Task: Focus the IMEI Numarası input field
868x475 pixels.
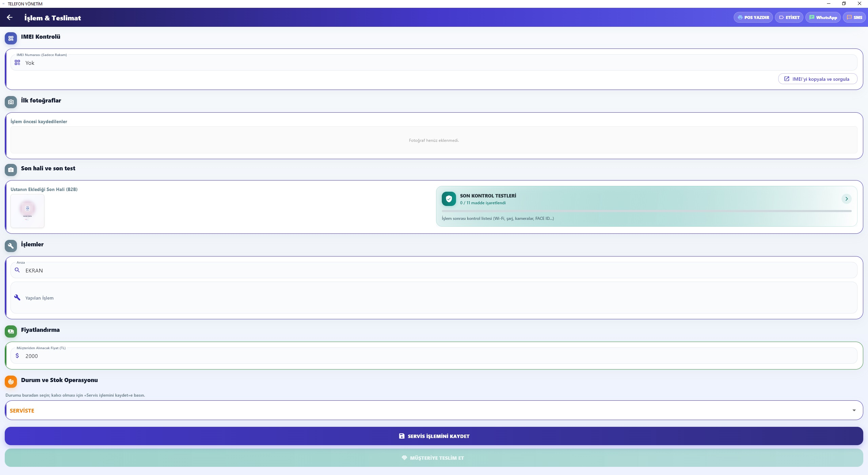Action: [x=434, y=63]
